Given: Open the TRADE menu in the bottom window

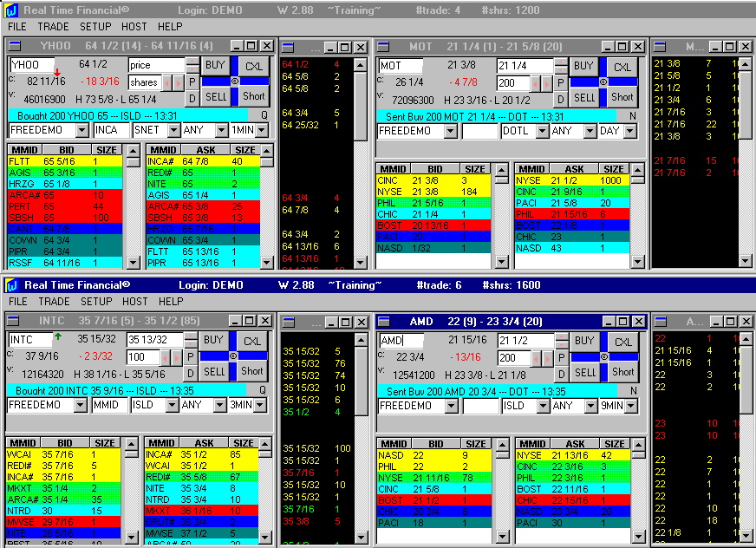Looking at the screenshot, I should pyautogui.click(x=54, y=302).
